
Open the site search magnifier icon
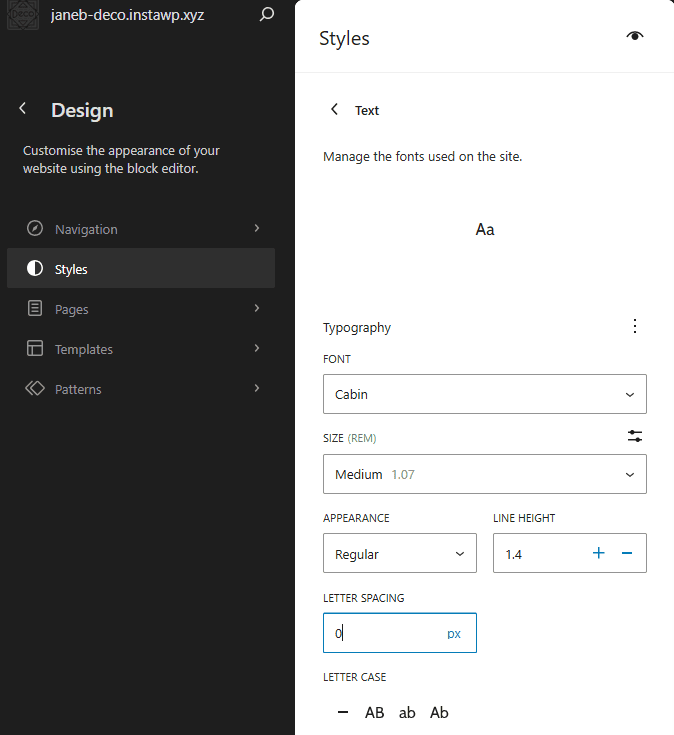[266, 15]
